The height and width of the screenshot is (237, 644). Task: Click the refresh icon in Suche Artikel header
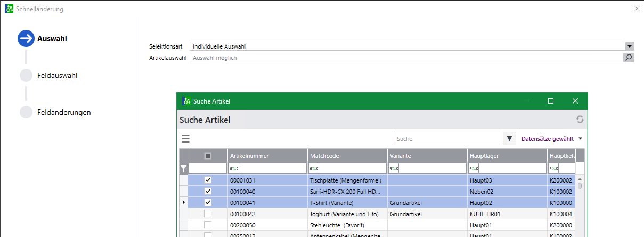(580, 120)
